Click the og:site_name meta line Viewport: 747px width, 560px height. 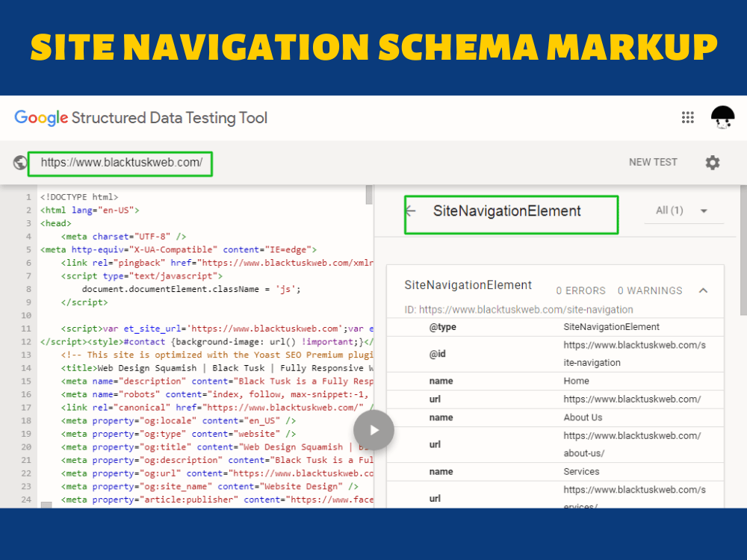[x=210, y=487]
